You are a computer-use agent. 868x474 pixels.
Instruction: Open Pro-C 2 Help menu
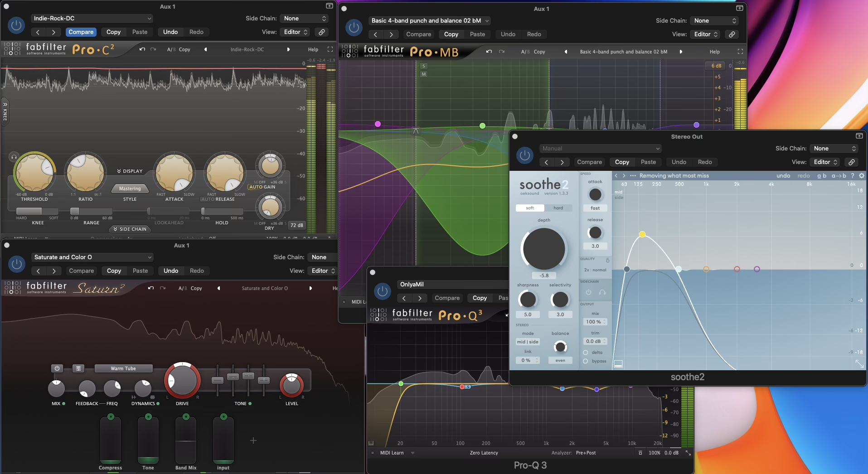coord(313,49)
